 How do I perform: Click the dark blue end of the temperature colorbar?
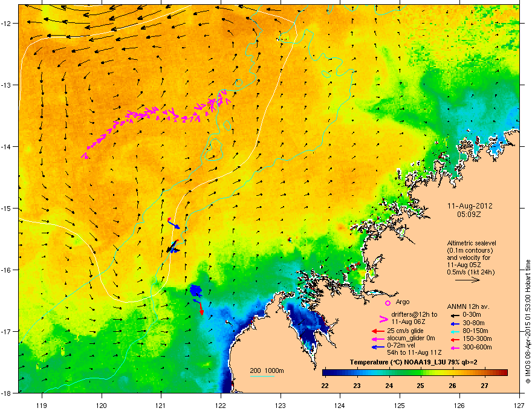[x=326, y=373]
